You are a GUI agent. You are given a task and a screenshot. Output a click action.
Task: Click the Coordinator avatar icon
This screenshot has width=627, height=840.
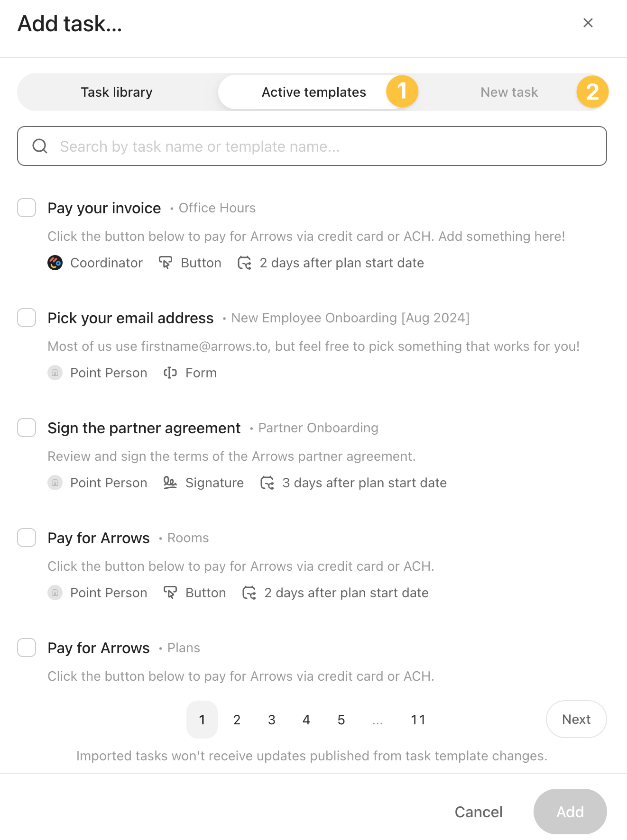click(x=55, y=263)
